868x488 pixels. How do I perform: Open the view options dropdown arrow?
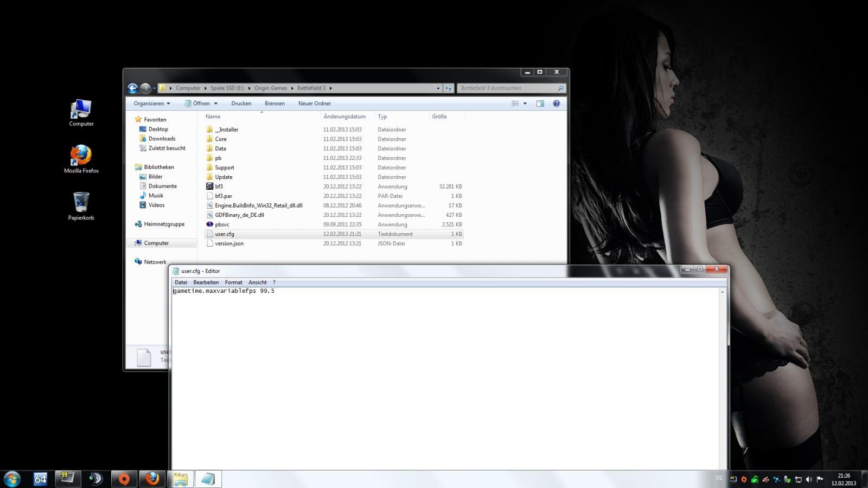tap(525, 104)
